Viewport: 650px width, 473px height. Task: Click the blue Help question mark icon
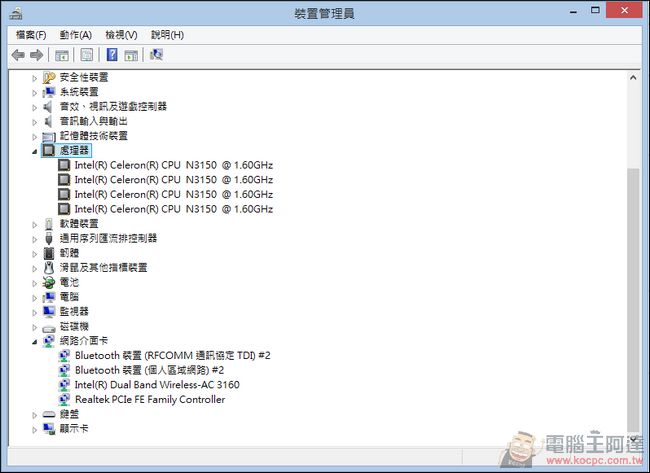click(112, 55)
